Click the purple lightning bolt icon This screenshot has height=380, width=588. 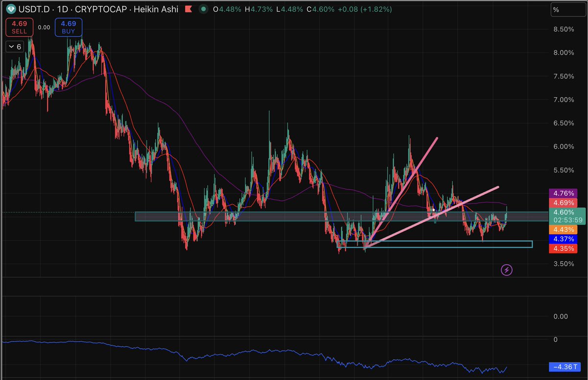[507, 269]
